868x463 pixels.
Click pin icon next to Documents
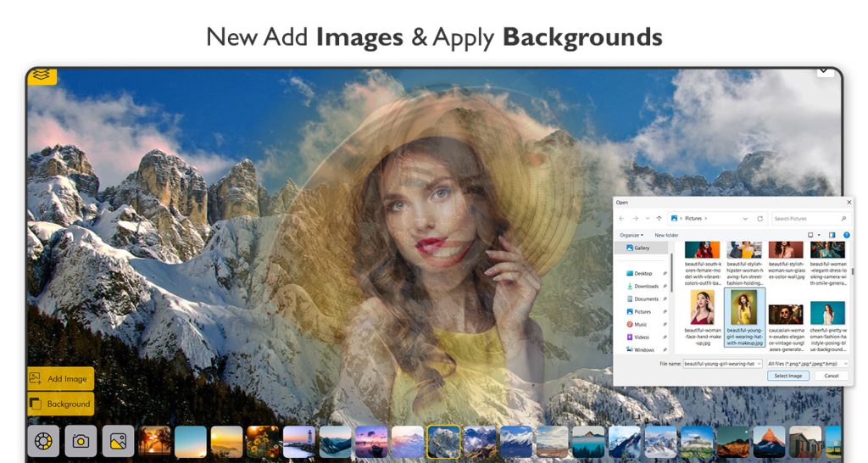(x=665, y=299)
